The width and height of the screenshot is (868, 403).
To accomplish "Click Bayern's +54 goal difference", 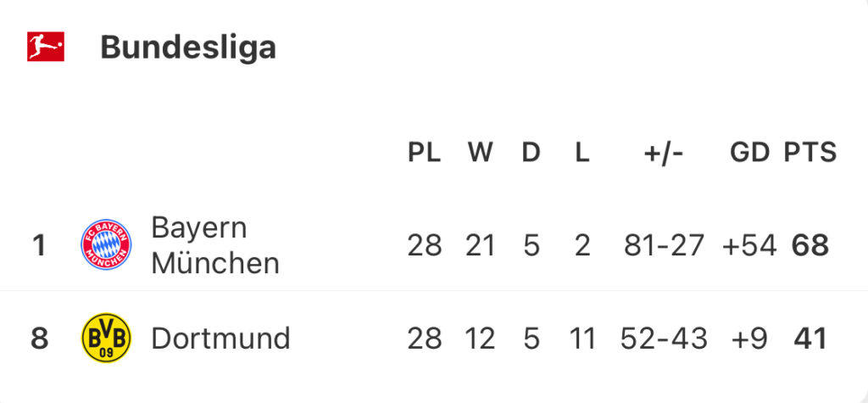I will [x=749, y=245].
